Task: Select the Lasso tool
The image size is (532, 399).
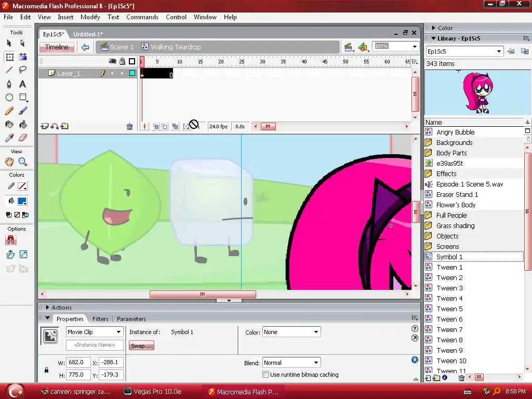Action: 23,70
